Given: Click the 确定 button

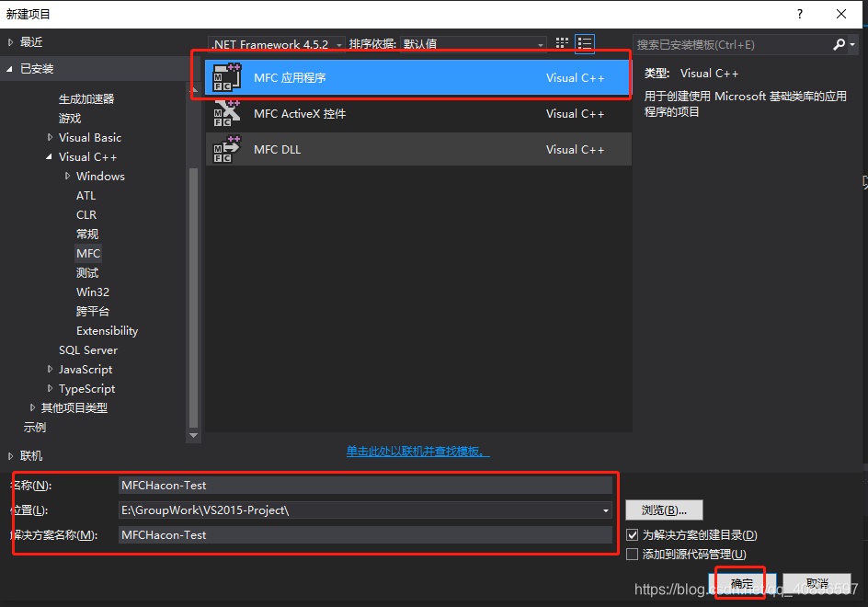Looking at the screenshot, I should (x=740, y=583).
